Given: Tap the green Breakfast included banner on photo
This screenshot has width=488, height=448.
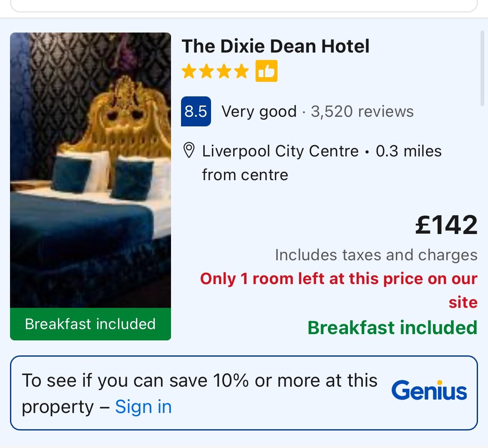Looking at the screenshot, I should (91, 324).
